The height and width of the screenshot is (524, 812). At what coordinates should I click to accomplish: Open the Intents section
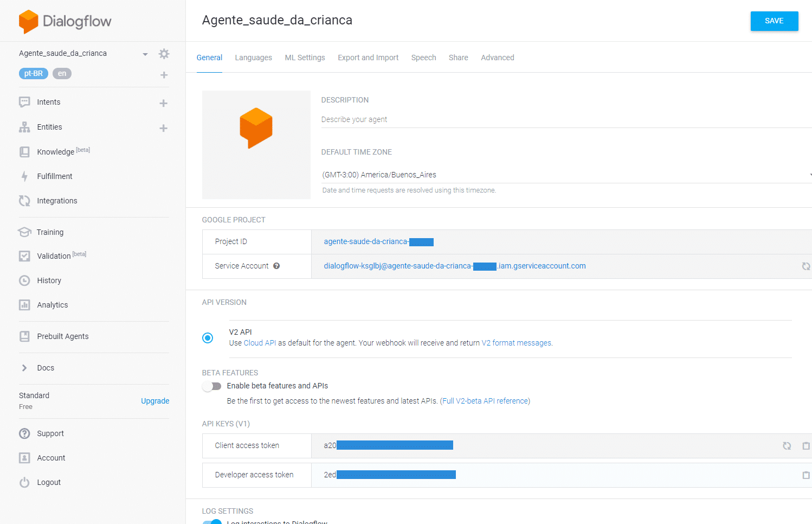49,102
